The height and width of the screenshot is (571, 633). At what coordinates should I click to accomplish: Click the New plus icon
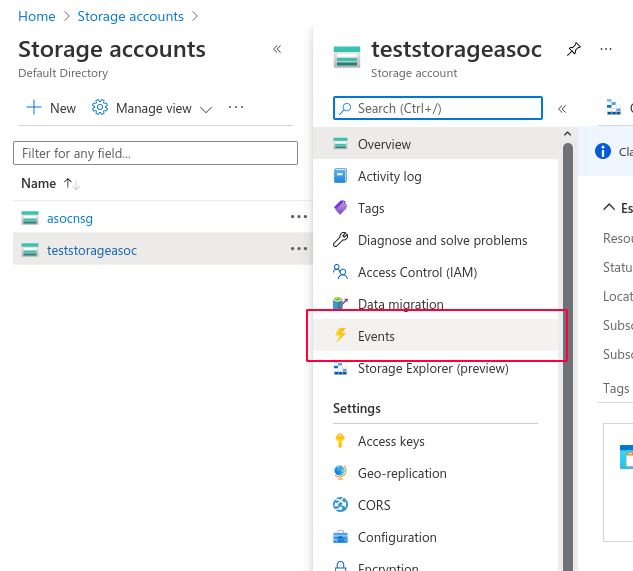click(x=34, y=107)
